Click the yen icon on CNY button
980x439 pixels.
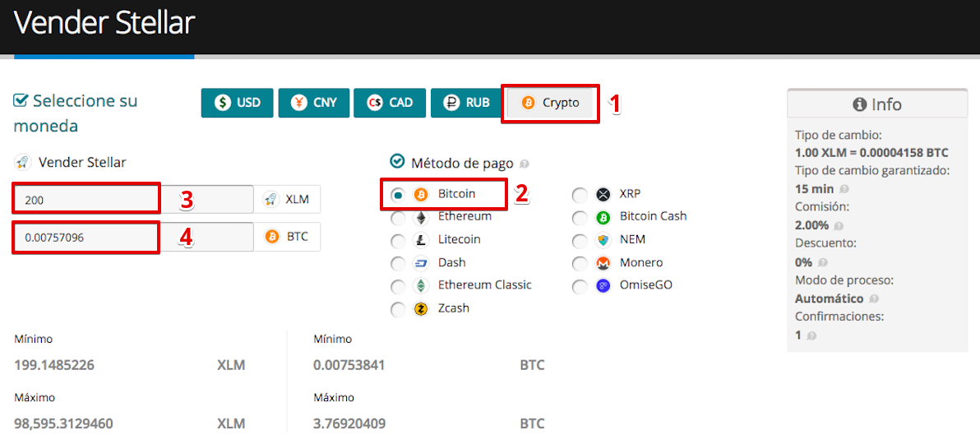point(298,103)
